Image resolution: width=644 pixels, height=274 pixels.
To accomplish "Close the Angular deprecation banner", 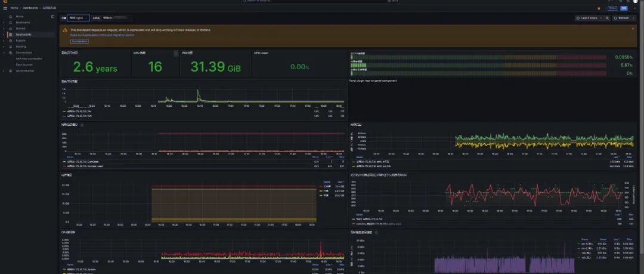I will point(633,29).
